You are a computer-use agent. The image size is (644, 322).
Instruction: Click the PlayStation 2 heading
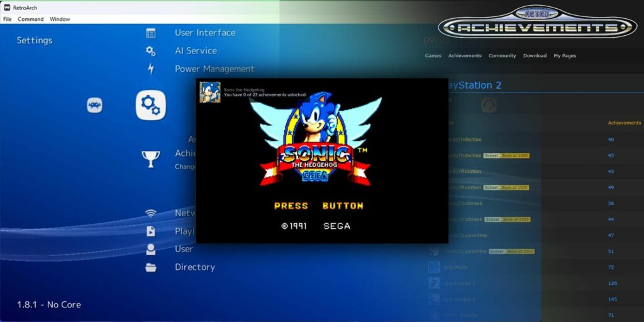click(x=475, y=86)
